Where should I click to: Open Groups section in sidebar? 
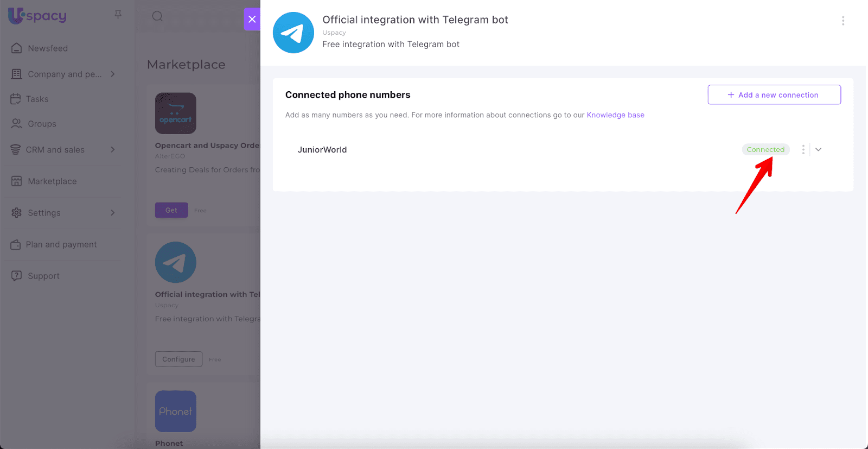42,124
